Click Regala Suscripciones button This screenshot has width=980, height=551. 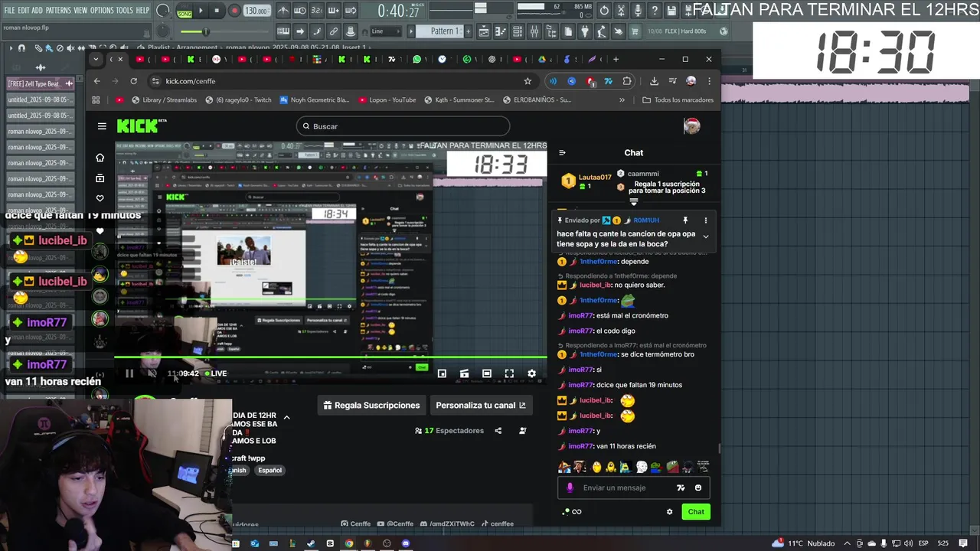click(x=371, y=406)
